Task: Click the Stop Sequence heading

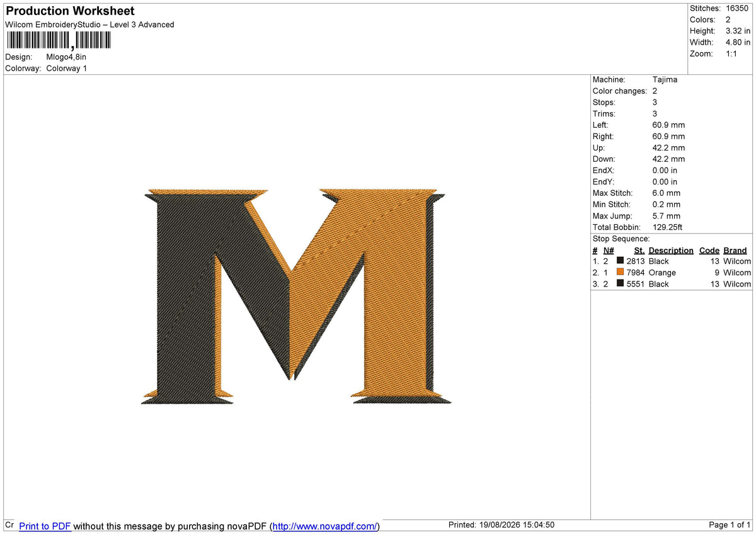Action: click(621, 239)
